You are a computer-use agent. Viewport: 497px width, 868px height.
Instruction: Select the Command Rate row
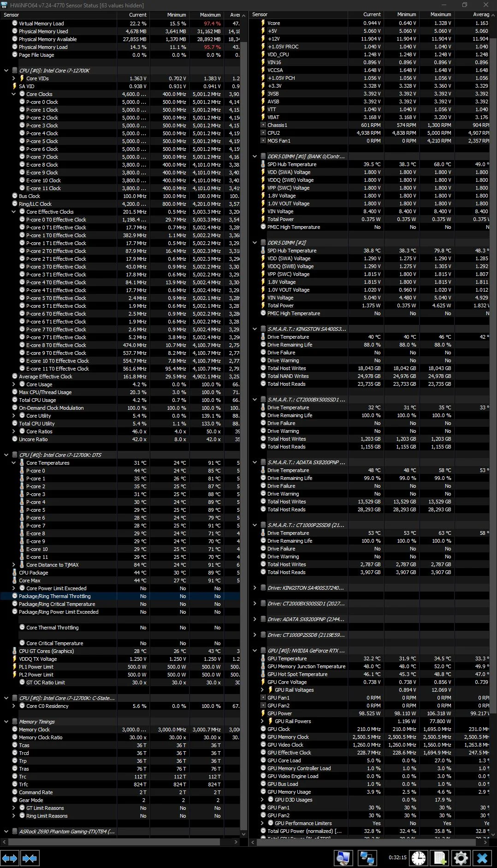click(120, 792)
